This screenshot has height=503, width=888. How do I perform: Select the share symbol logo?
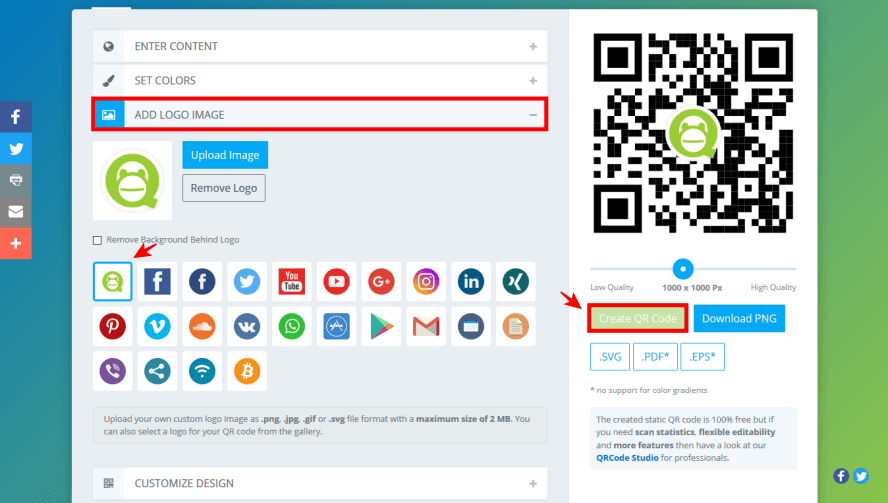(x=157, y=371)
